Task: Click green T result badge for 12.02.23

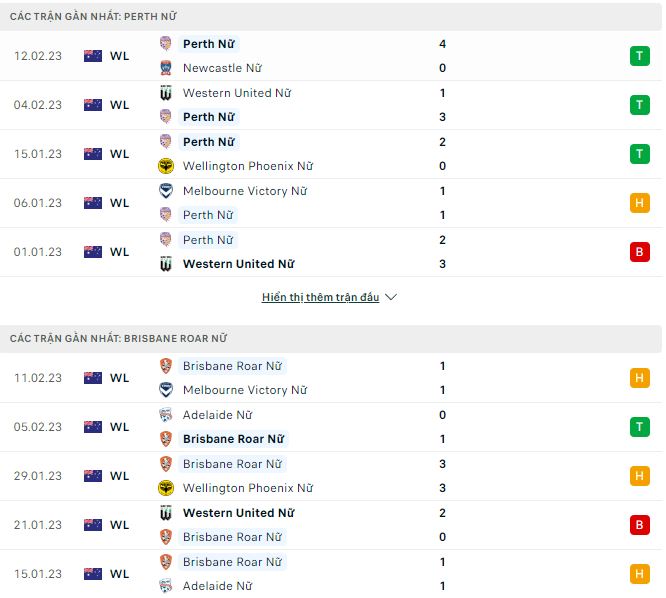Action: (640, 56)
